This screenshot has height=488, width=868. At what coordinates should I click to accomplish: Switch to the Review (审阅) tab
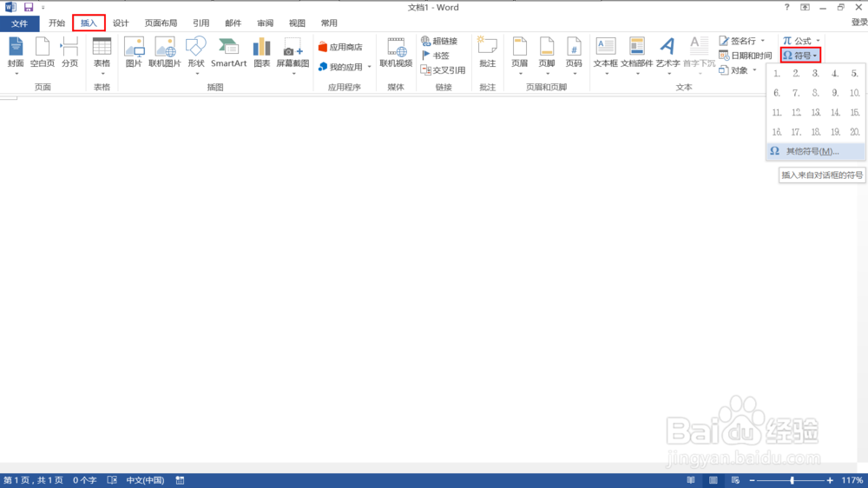pos(265,23)
